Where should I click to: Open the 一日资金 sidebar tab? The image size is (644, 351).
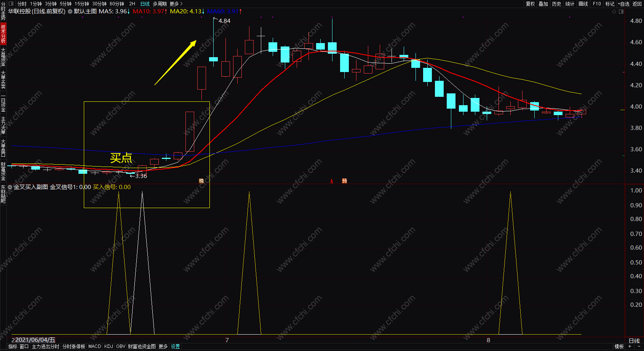[3, 103]
